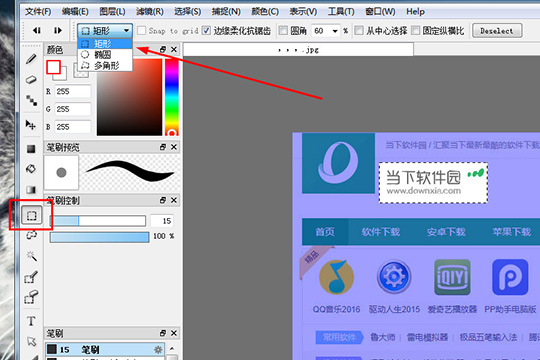Close the 笔刷预览 panel
The width and height of the screenshot is (540, 360).
click(174, 147)
